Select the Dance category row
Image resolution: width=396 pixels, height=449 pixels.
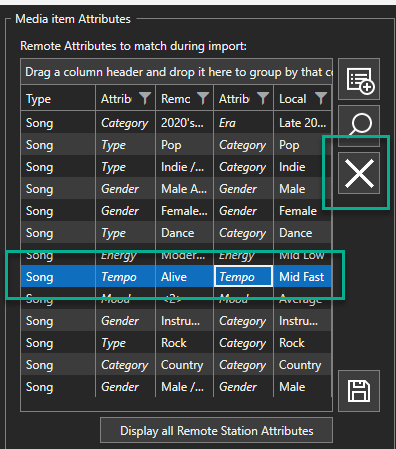click(176, 233)
